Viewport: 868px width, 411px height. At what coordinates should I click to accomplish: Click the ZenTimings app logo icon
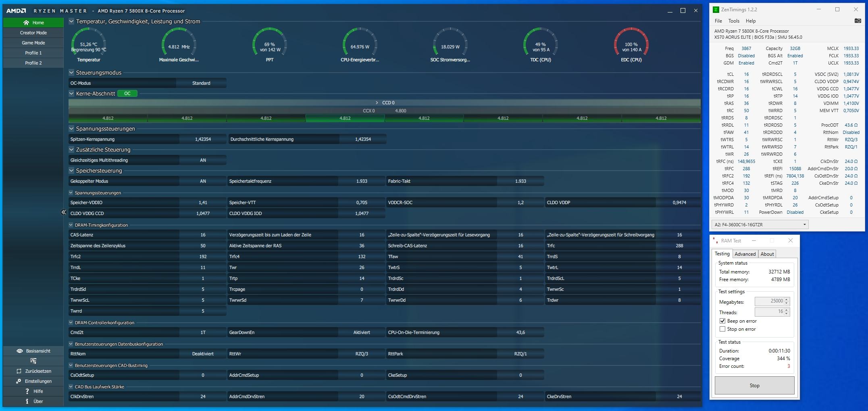tap(716, 10)
